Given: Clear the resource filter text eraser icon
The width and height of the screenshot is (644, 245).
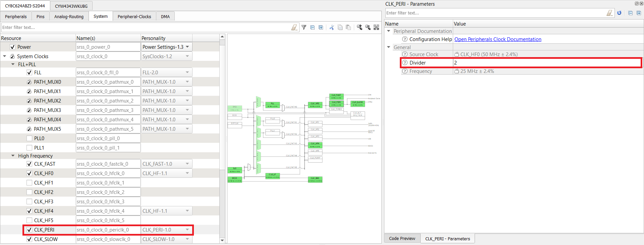Looking at the screenshot, I should click(x=294, y=28).
